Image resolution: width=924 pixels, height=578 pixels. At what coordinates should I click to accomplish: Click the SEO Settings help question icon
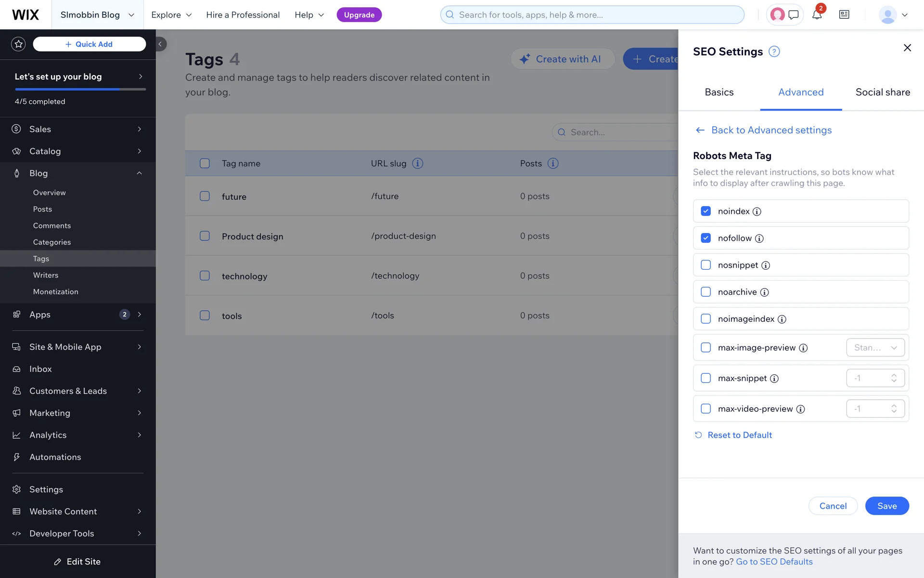point(774,52)
